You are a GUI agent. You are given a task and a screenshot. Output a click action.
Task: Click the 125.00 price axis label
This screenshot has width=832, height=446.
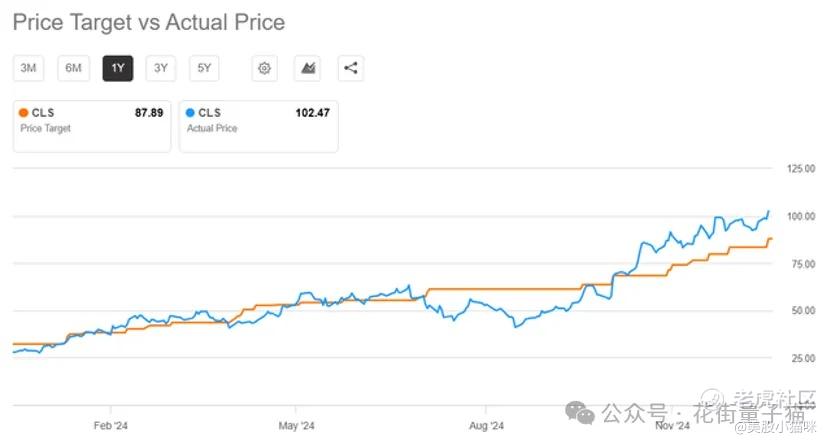(803, 168)
